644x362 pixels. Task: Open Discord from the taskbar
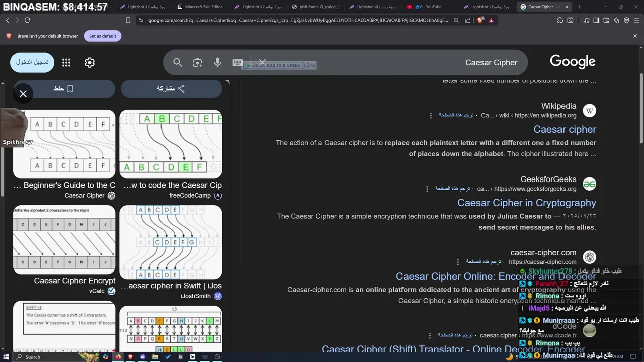click(143, 357)
